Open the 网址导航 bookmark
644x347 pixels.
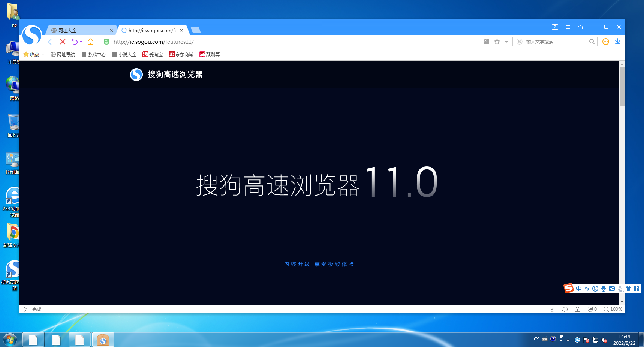pyautogui.click(x=63, y=54)
